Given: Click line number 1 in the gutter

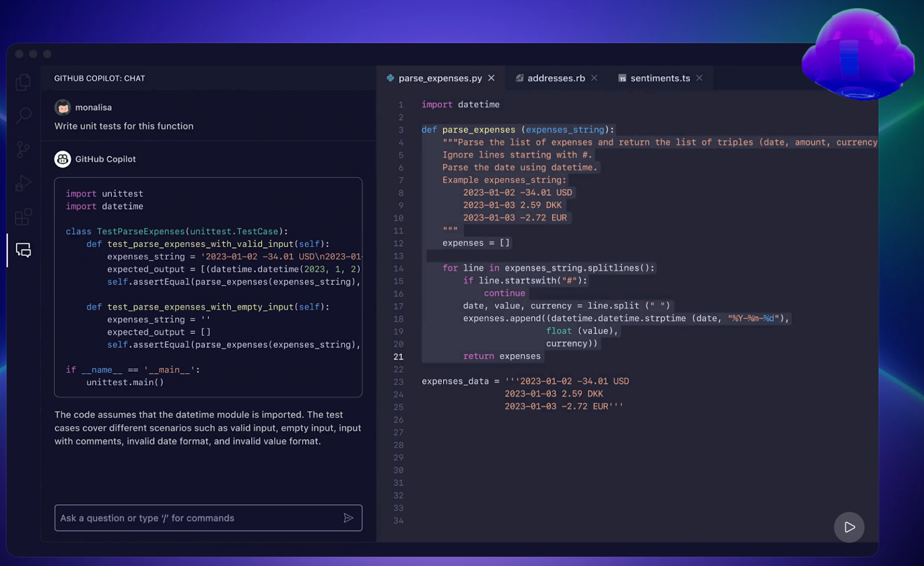Looking at the screenshot, I should pos(401,105).
